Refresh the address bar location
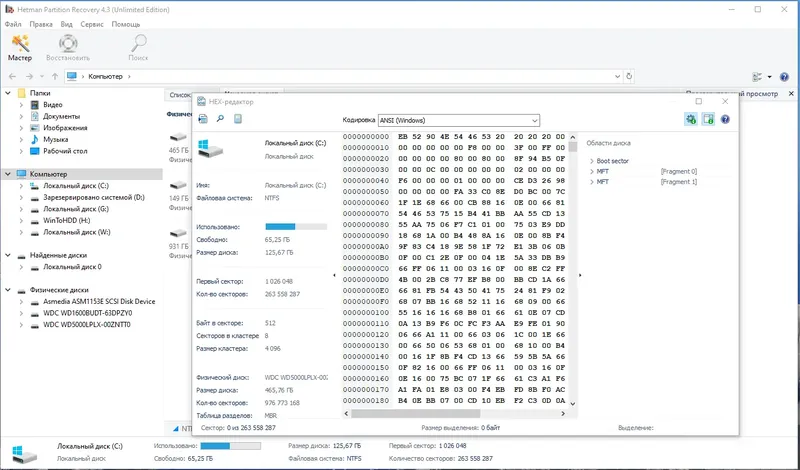Viewport: 800px width, 470px height. pos(629,77)
